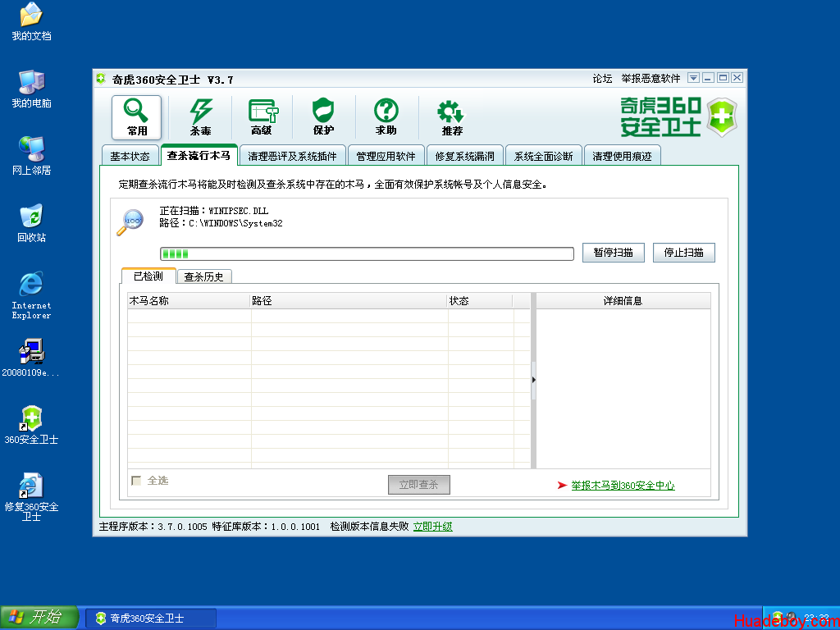
Task: Select the 20080109e... installer desktop icon
Action: [31, 358]
